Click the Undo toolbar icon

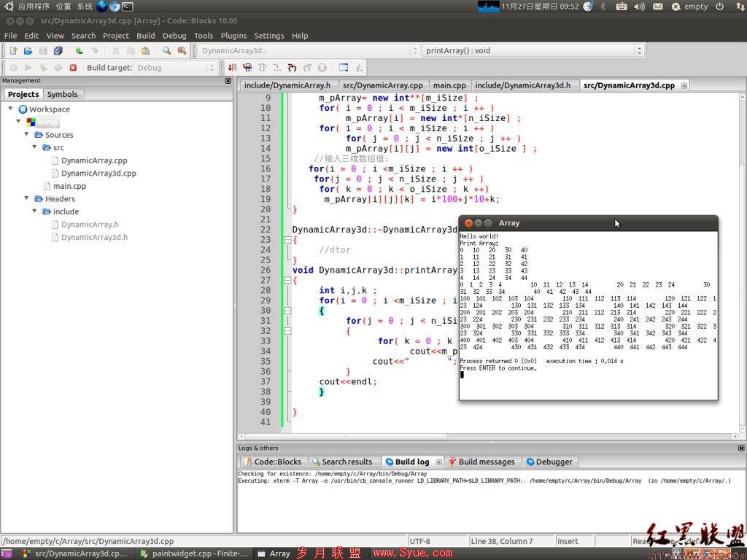[79, 50]
